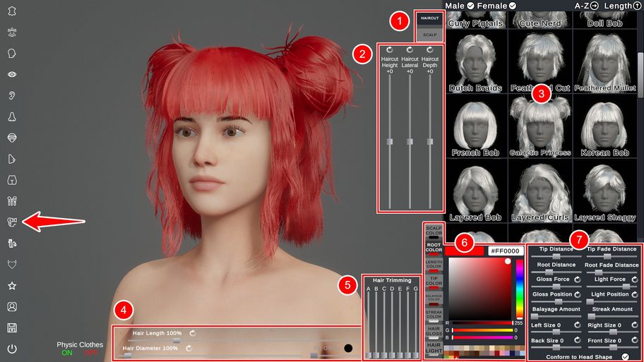The width and height of the screenshot is (644, 362).
Task: Open the skin category in sidebar
Action: tap(12, 11)
